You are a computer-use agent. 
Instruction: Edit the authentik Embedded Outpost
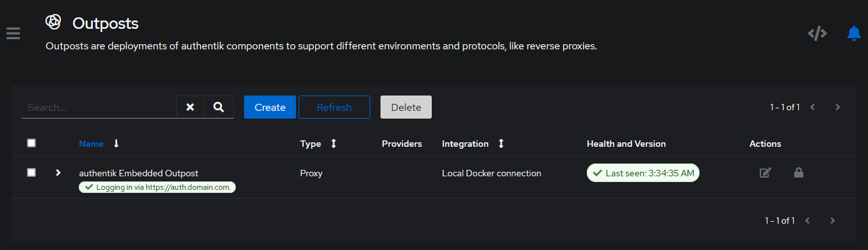point(765,172)
